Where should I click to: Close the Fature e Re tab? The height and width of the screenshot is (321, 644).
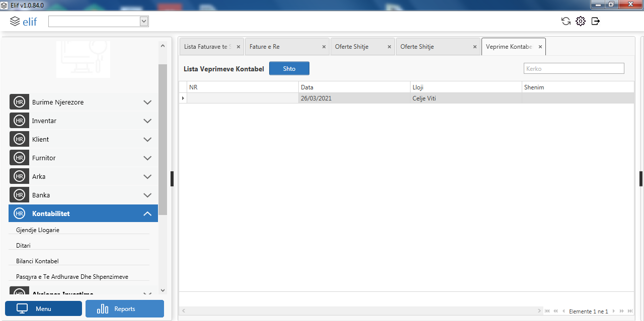pyautogui.click(x=324, y=47)
